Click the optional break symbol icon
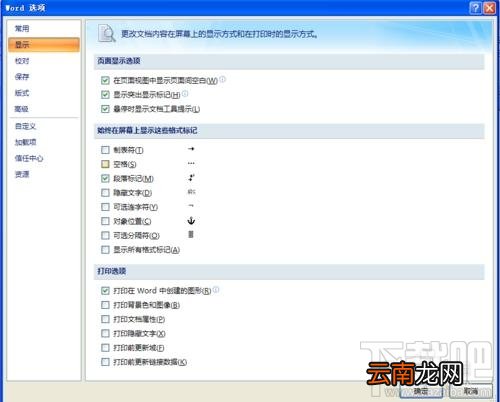This screenshot has height=402, width=500. click(x=191, y=235)
